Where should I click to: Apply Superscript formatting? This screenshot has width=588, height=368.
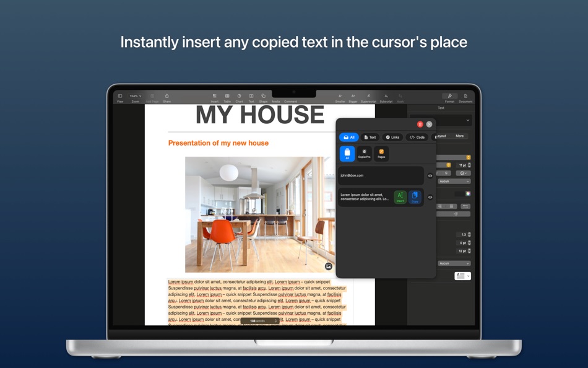point(368,97)
